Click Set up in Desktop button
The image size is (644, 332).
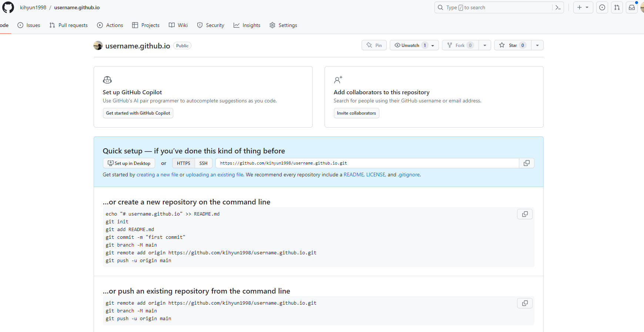click(129, 163)
